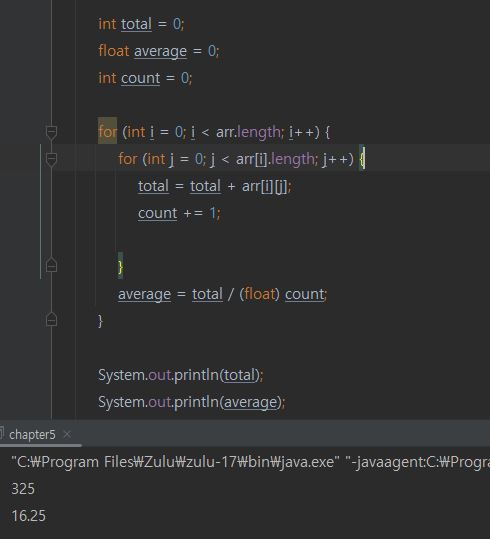Click 'count += 1;' line

[x=179, y=213]
